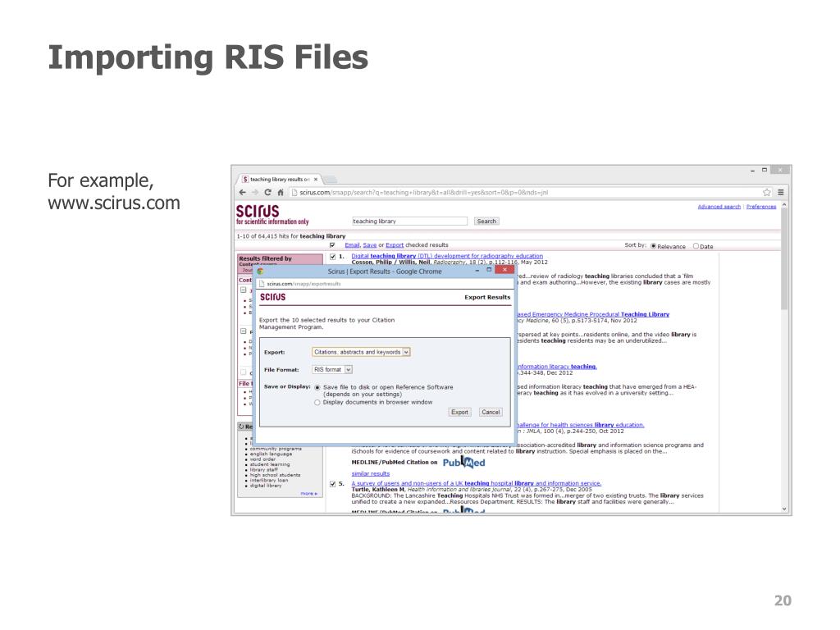Open 'Digital teaching library (DTL)' result
Viewport: 840px width, 630px height.
[447, 256]
